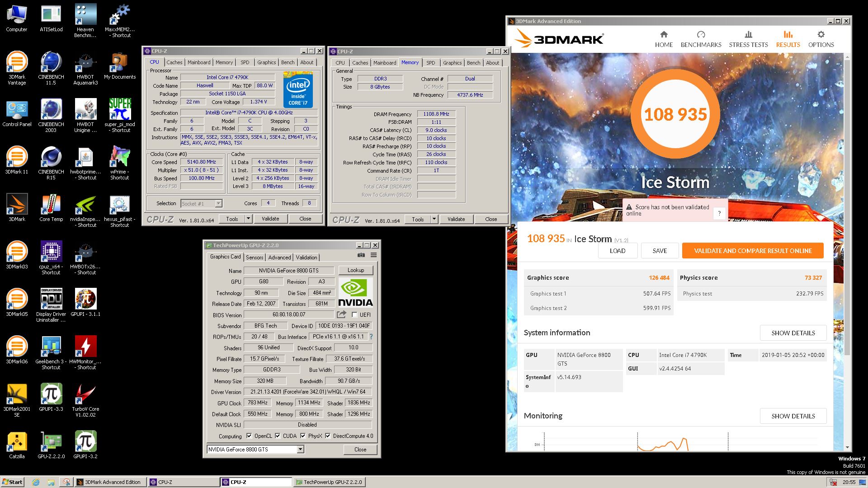Image resolution: width=868 pixels, height=488 pixels.
Task: Click the LOAD button in 3DMark
Action: (x=618, y=251)
